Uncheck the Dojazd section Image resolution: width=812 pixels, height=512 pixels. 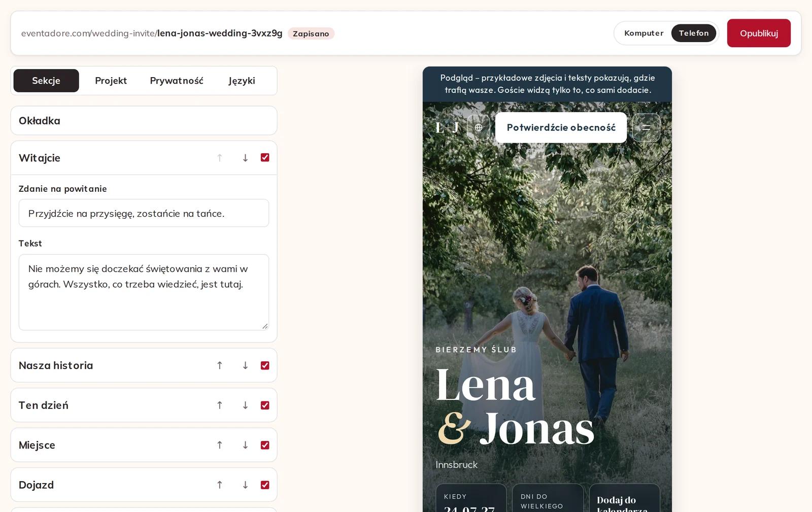(x=265, y=485)
